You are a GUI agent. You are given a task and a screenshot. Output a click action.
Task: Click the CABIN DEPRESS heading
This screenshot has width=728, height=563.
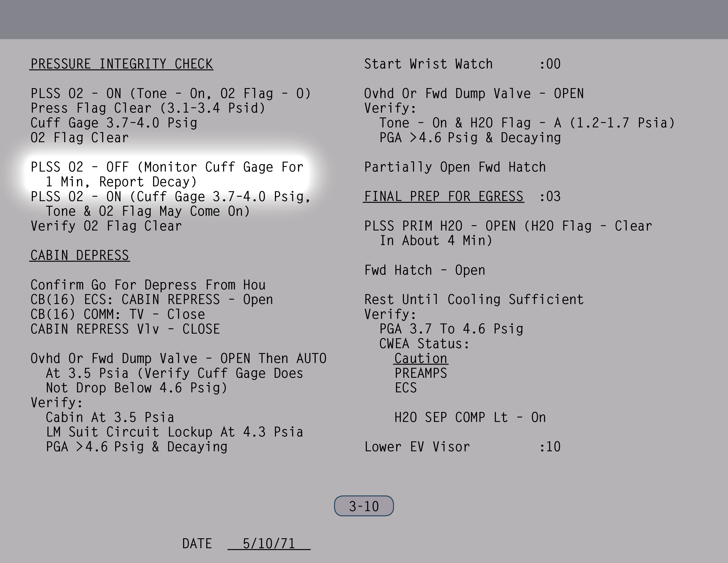pos(80,255)
